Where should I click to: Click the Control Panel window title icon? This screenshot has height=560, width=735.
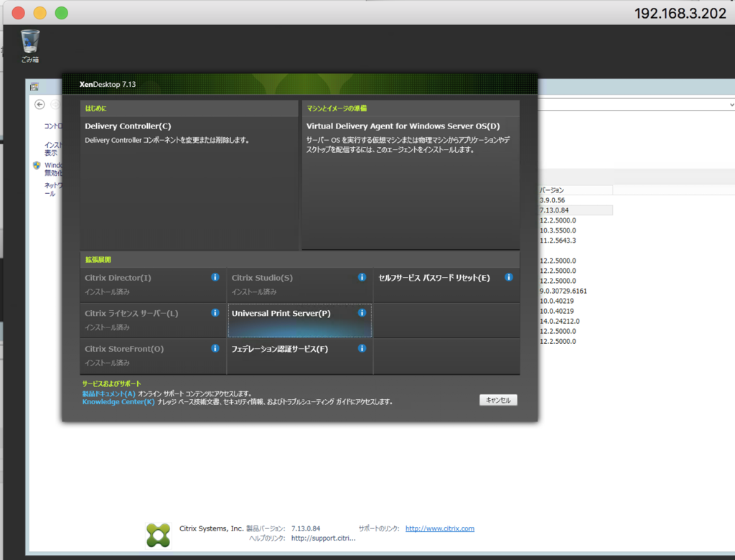(34, 87)
